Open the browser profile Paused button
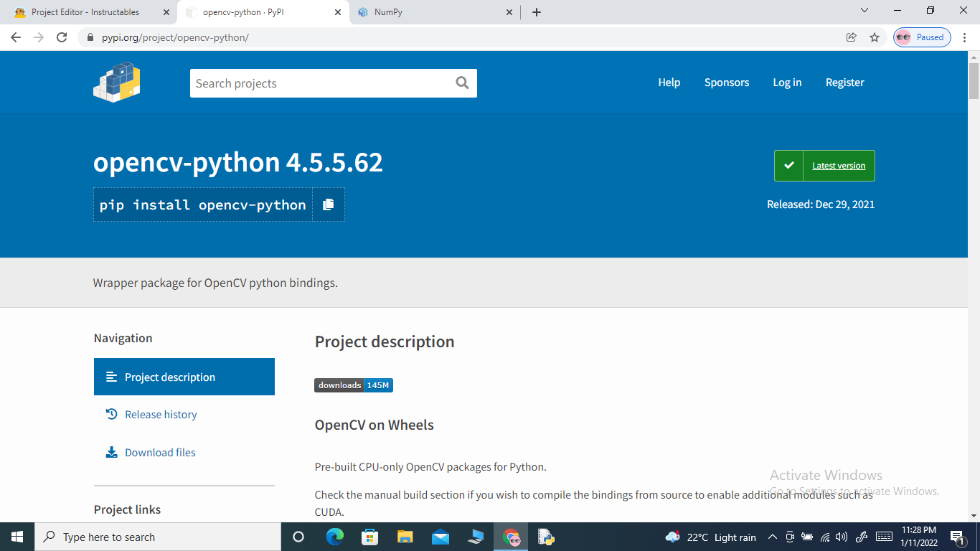Image resolution: width=980 pixels, height=551 pixels. 921,37
